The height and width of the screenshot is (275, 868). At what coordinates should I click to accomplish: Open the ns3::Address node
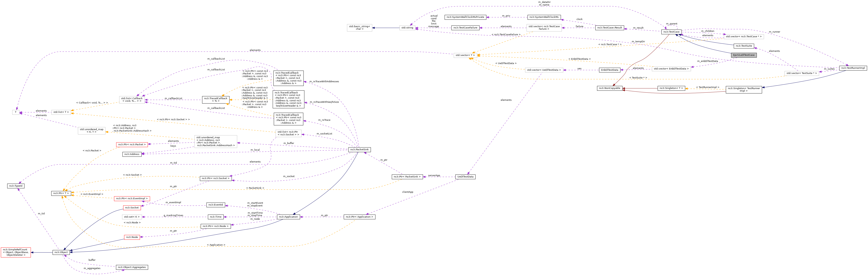tap(132, 154)
